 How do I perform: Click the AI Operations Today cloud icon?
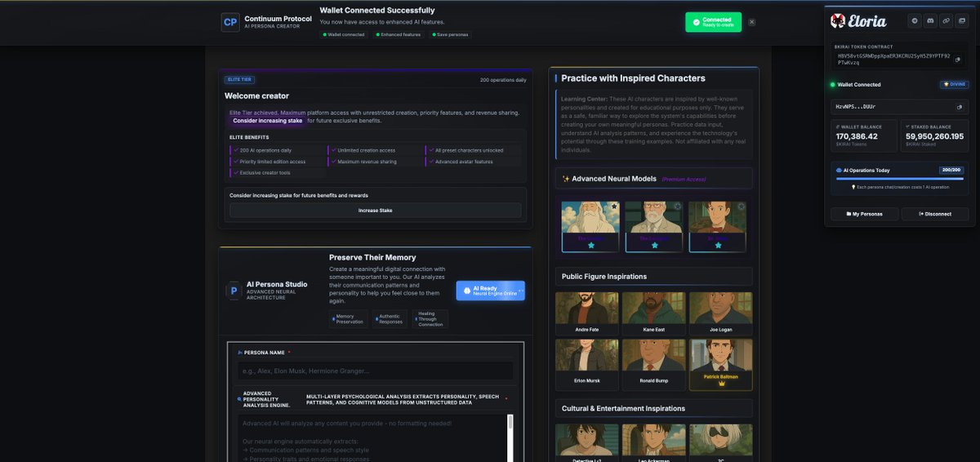838,171
